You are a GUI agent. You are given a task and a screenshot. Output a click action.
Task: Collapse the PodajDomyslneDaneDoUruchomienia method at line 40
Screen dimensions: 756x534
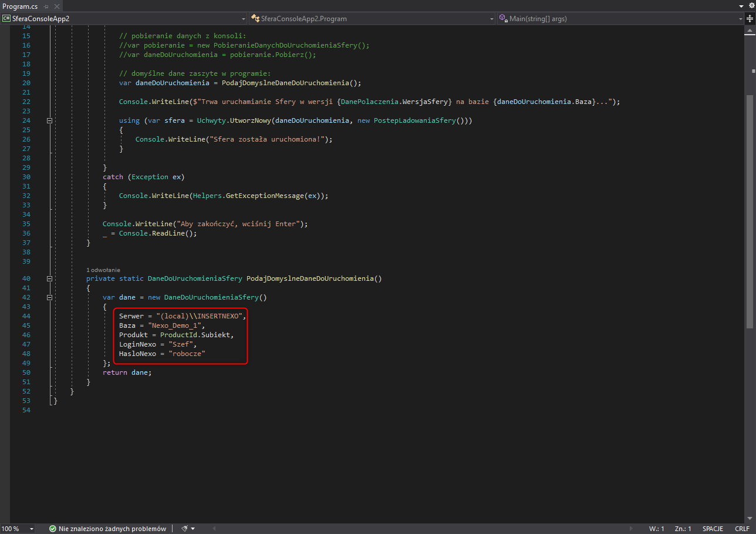click(49, 278)
